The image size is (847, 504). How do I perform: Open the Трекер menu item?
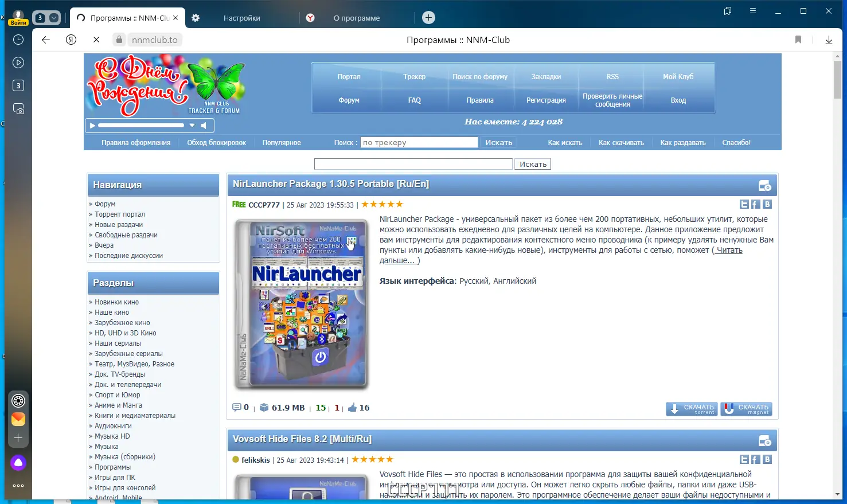(x=415, y=77)
